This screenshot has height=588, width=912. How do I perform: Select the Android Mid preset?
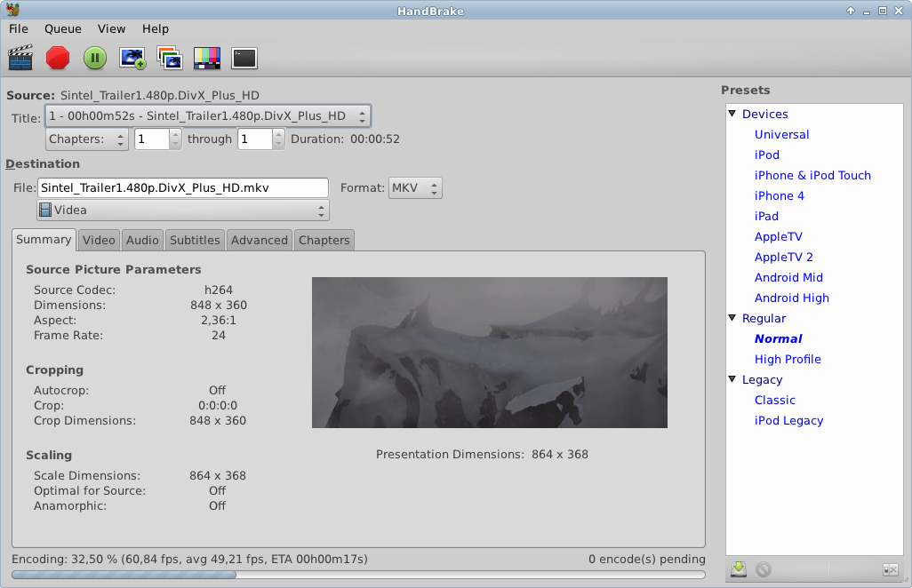pyautogui.click(x=788, y=277)
